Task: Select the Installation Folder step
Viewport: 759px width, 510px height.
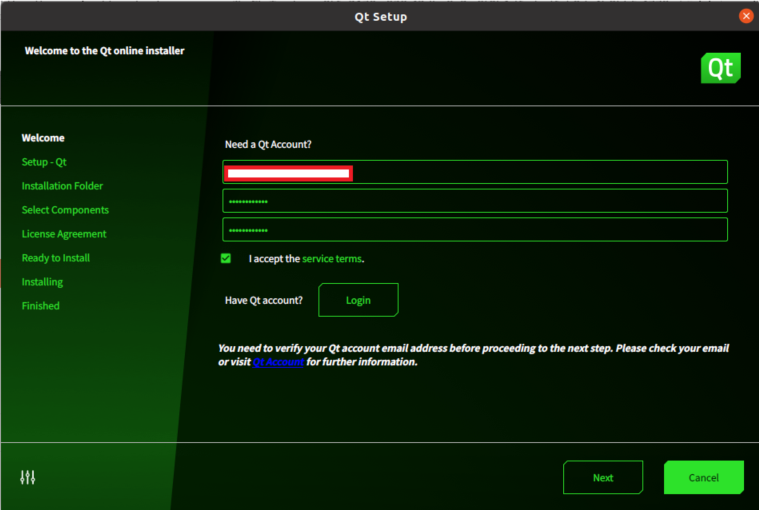Action: pyautogui.click(x=62, y=186)
